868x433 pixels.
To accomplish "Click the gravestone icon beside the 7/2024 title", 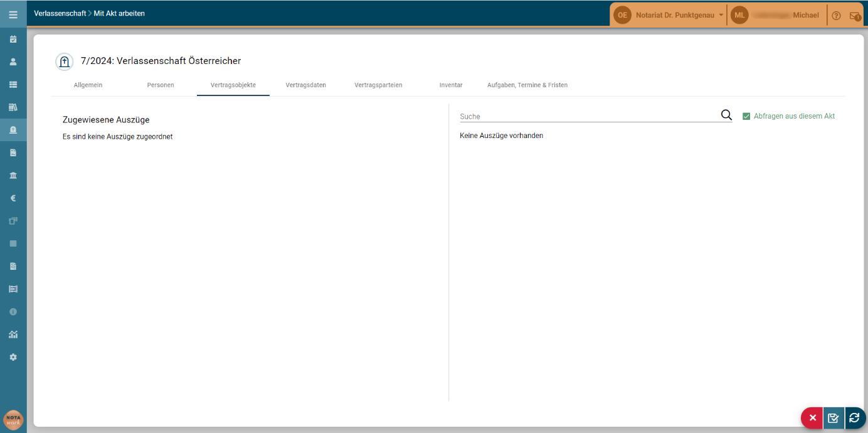I will tap(65, 61).
